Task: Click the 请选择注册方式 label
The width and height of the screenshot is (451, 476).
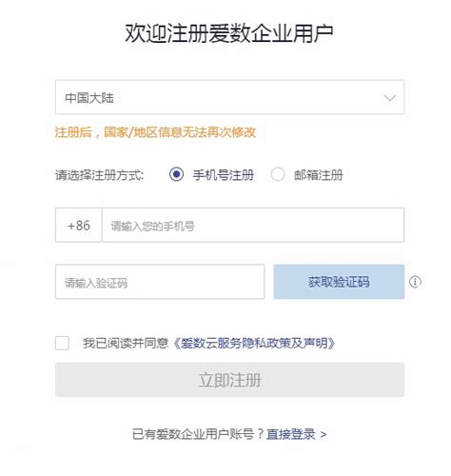Action: click(x=99, y=175)
